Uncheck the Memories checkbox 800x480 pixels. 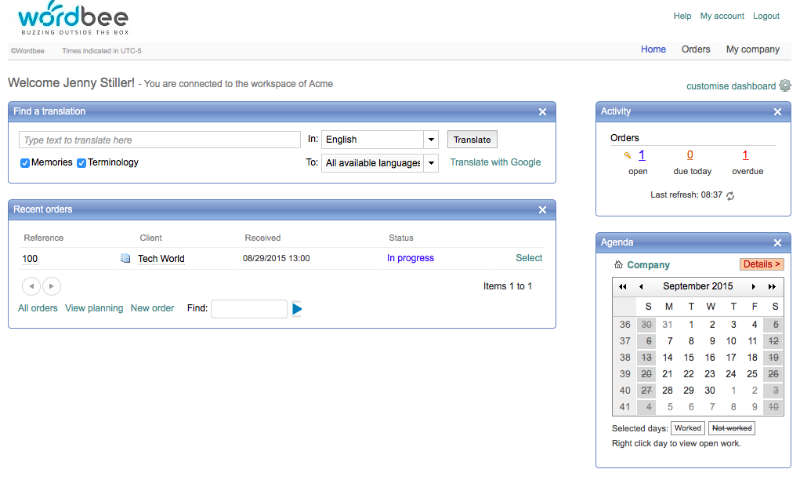pos(25,162)
